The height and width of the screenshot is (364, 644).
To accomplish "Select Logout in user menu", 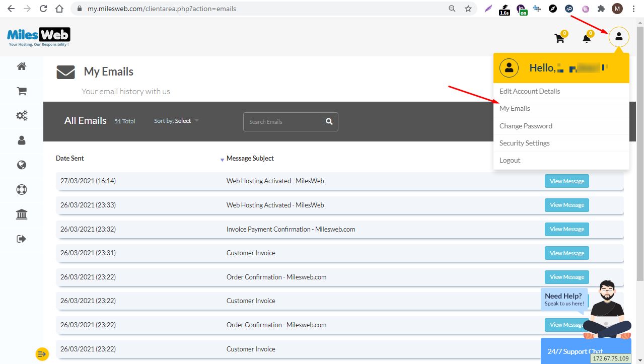I will (561, 160).
